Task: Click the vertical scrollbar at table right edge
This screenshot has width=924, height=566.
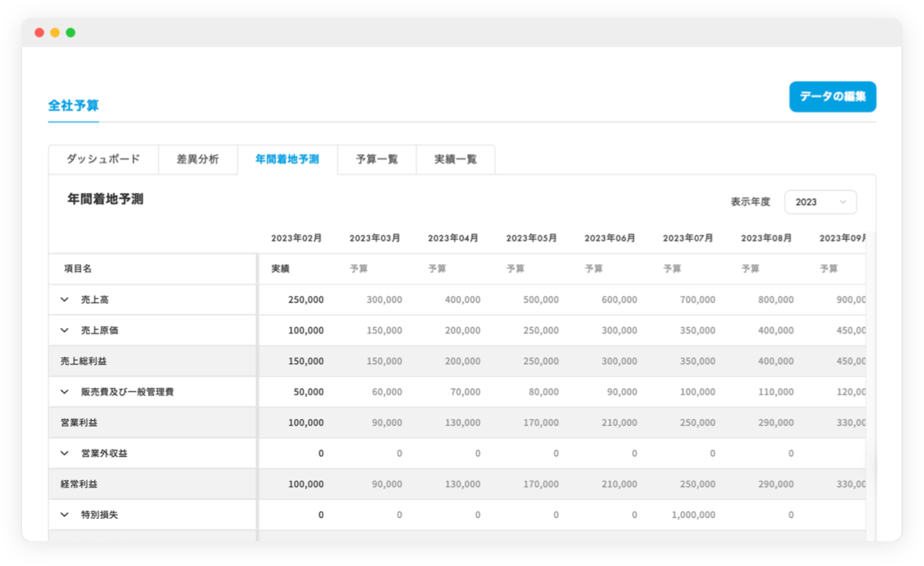Action: (871, 386)
